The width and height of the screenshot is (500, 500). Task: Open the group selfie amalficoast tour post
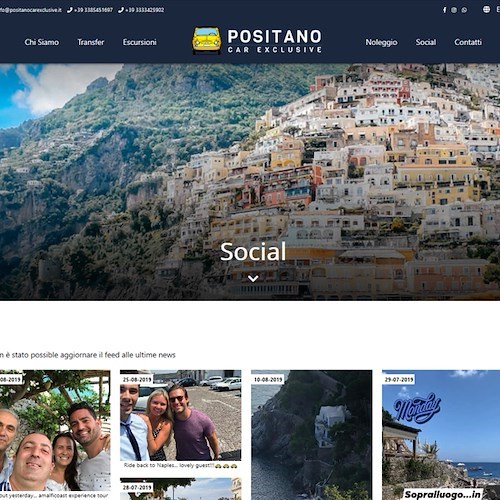55,435
